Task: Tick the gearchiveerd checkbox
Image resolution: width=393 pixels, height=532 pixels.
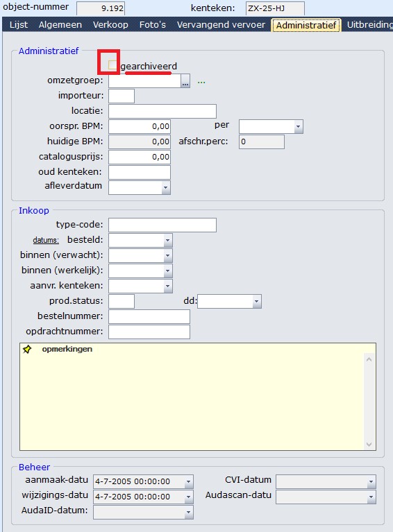Action: click(112, 65)
